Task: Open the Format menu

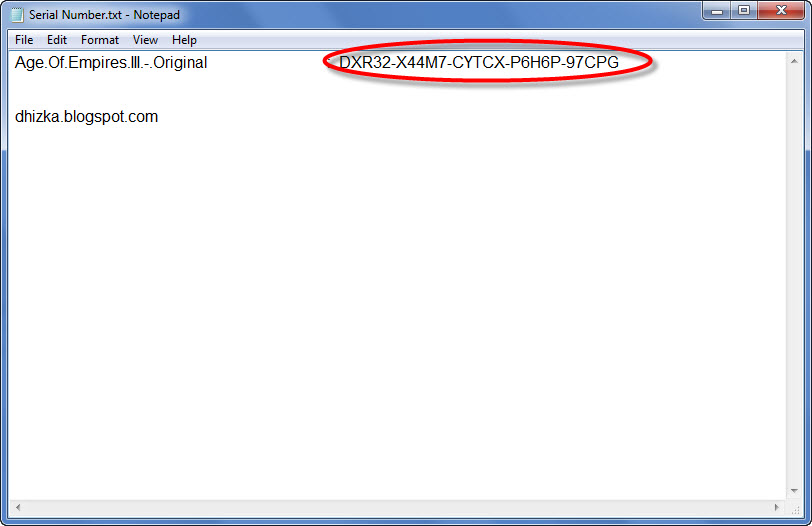Action: [99, 40]
